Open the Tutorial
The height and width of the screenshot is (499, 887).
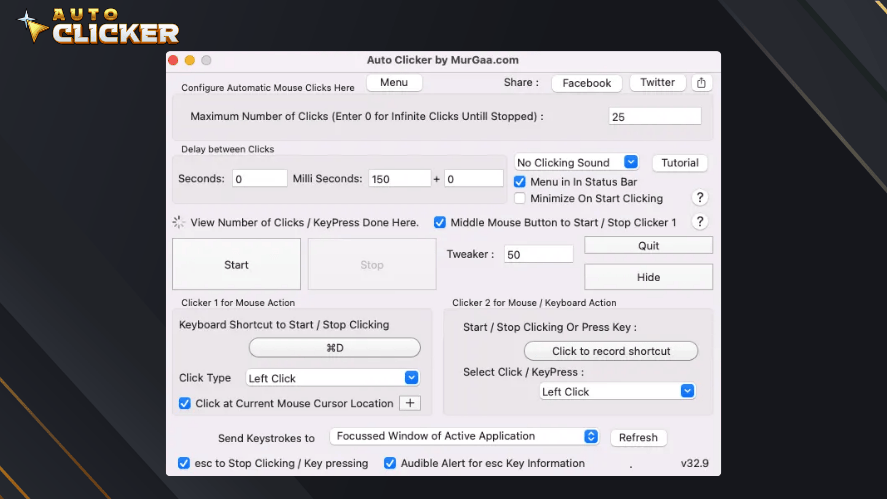680,163
